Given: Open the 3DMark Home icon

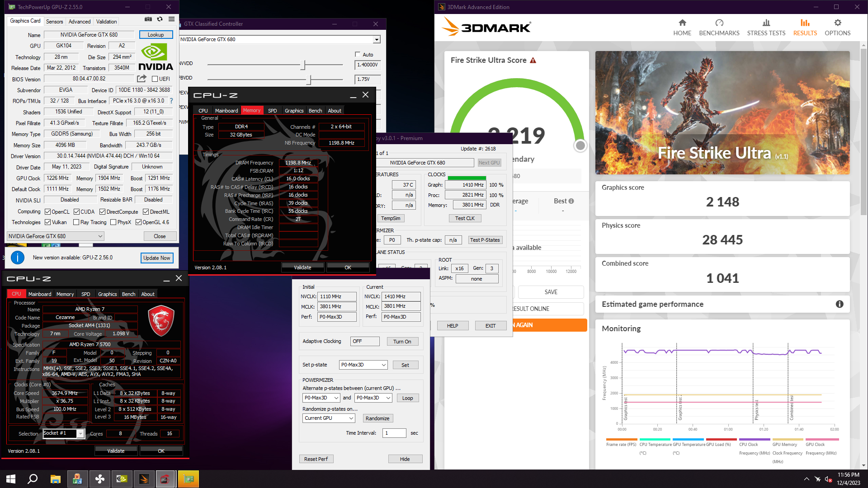Looking at the screenshot, I should point(682,23).
